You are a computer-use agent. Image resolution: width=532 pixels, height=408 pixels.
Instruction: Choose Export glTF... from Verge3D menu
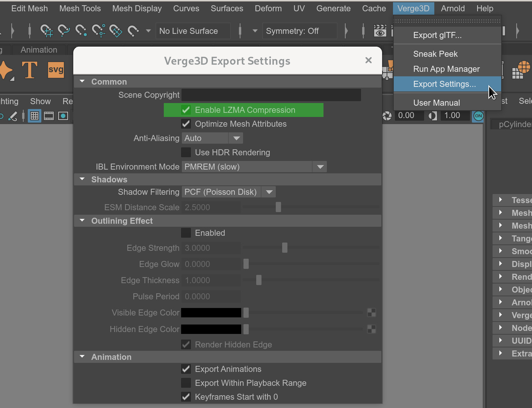447,35
